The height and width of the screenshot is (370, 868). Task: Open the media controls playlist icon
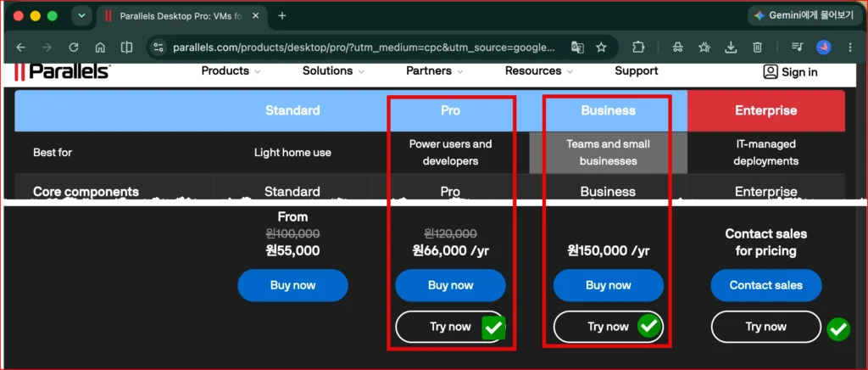pos(797,48)
